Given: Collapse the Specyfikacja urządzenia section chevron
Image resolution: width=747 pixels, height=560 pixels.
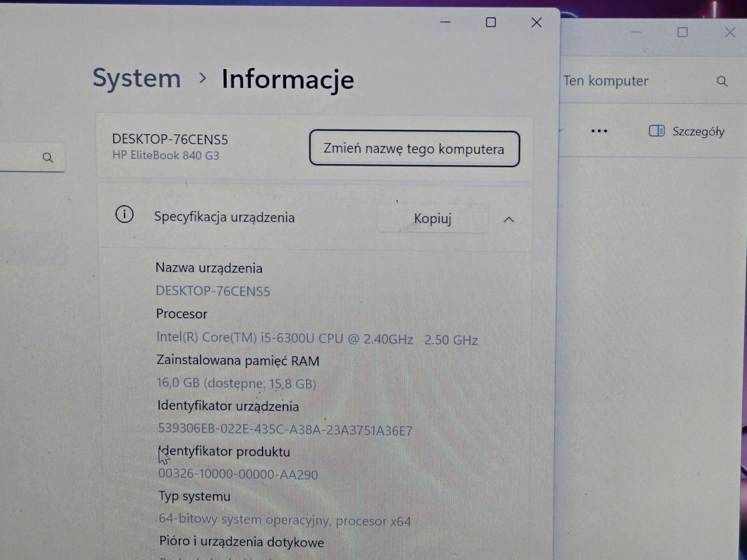Looking at the screenshot, I should 509,220.
